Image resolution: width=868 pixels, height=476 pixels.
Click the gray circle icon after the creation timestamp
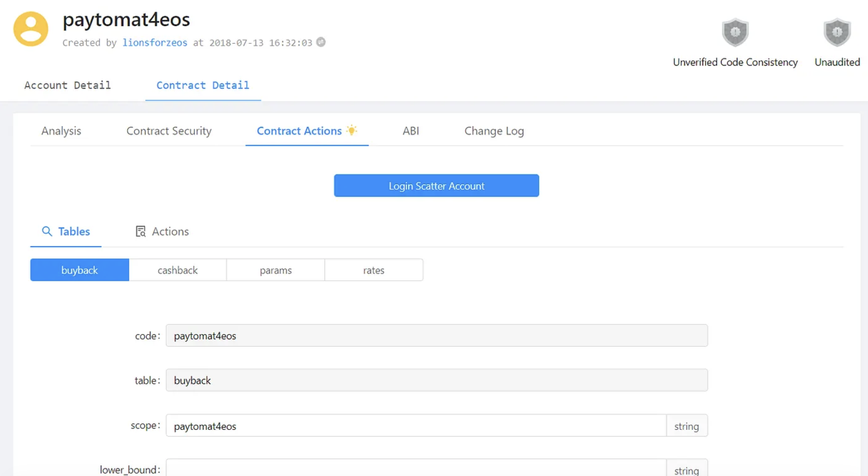coord(321,42)
